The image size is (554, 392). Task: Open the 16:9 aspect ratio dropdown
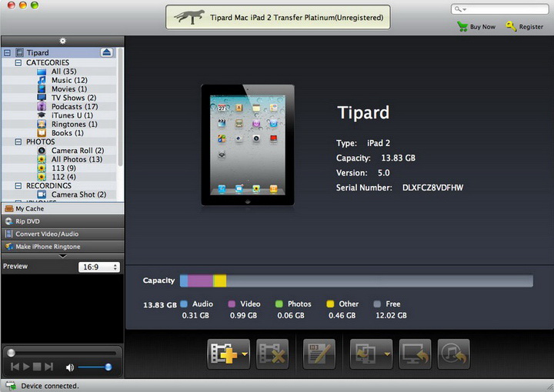click(99, 267)
